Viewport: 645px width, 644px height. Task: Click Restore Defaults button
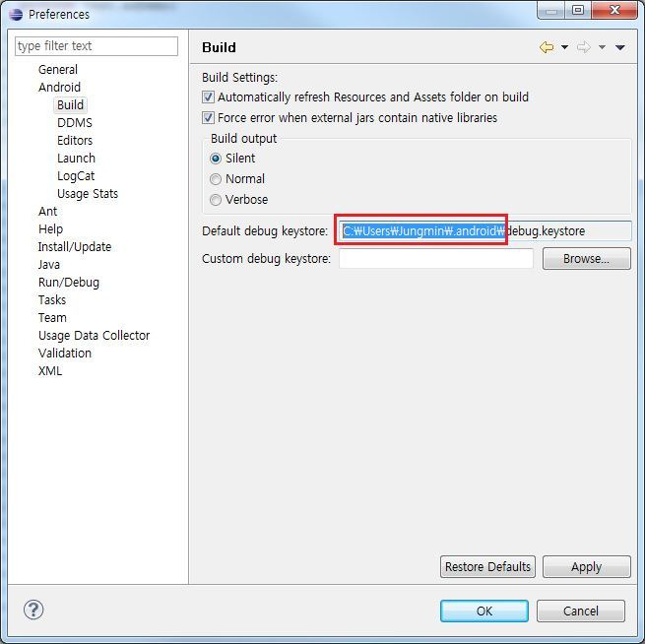487,566
